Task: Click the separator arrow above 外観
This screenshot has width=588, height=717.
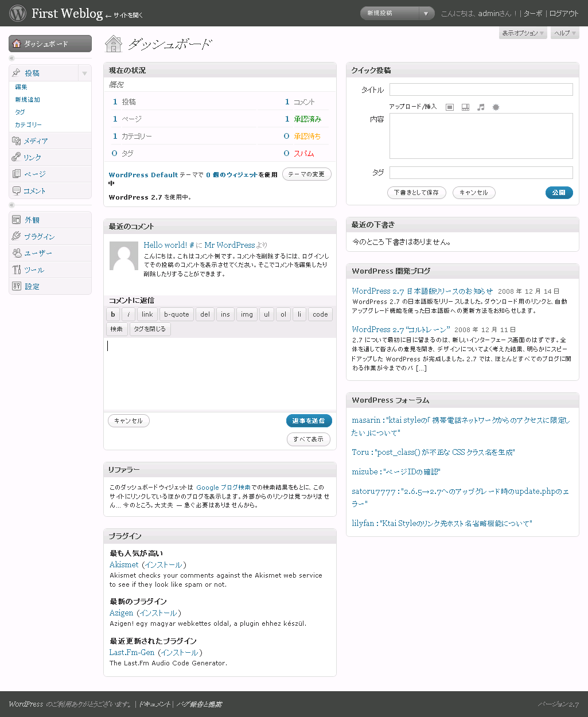Action: tap(11, 205)
